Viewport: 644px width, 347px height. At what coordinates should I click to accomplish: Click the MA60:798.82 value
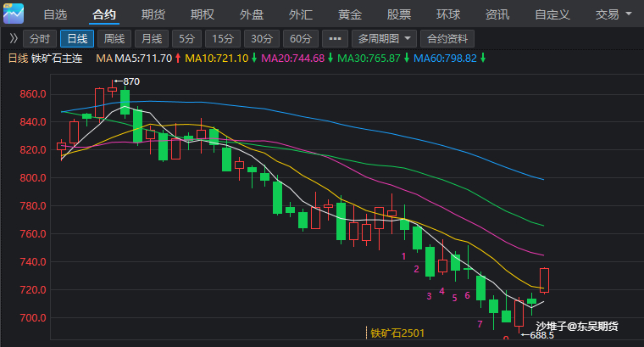[x=445, y=59]
